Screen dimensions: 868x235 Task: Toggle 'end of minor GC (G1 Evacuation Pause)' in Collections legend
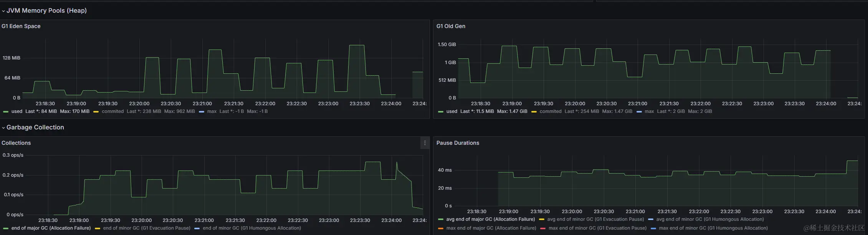(x=147, y=228)
